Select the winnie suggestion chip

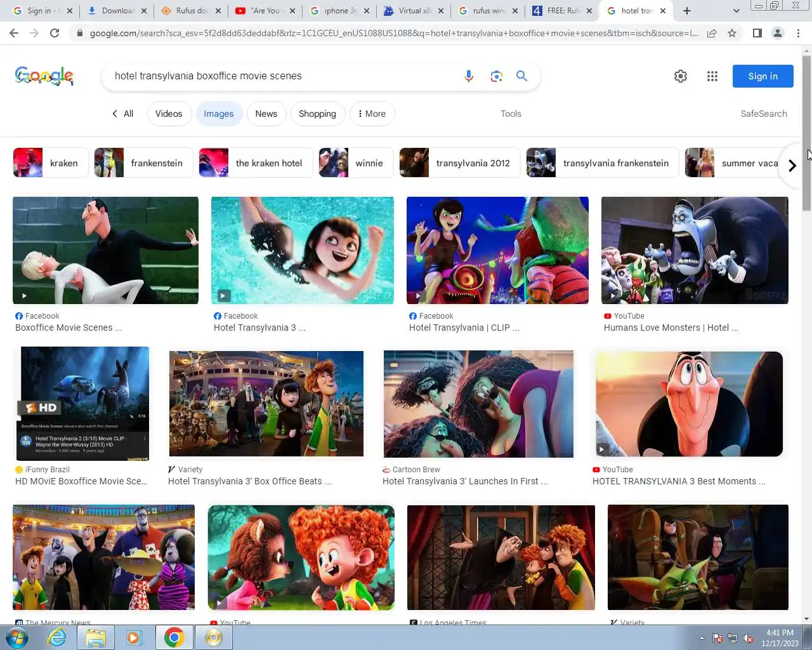click(x=356, y=163)
